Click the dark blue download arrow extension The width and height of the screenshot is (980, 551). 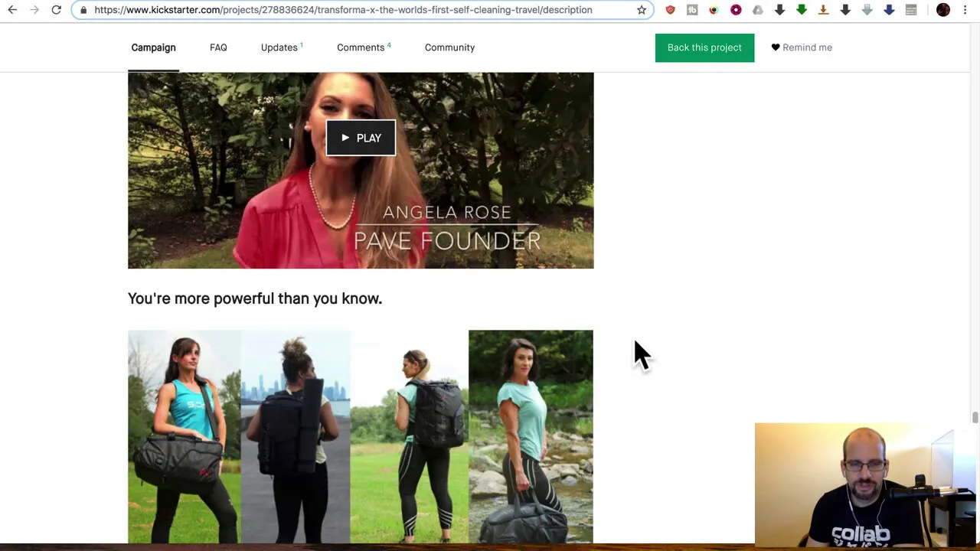[x=889, y=10]
